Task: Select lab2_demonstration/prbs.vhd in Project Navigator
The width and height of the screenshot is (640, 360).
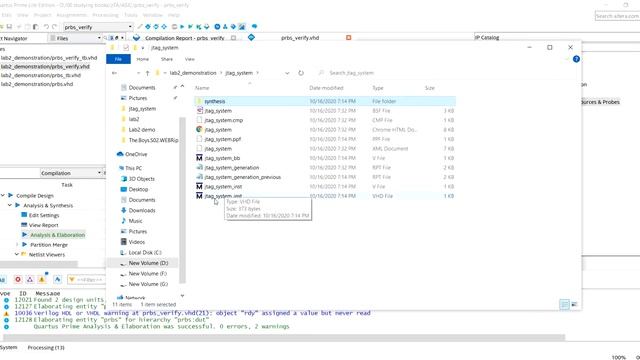Action: pyautogui.click(x=37, y=84)
